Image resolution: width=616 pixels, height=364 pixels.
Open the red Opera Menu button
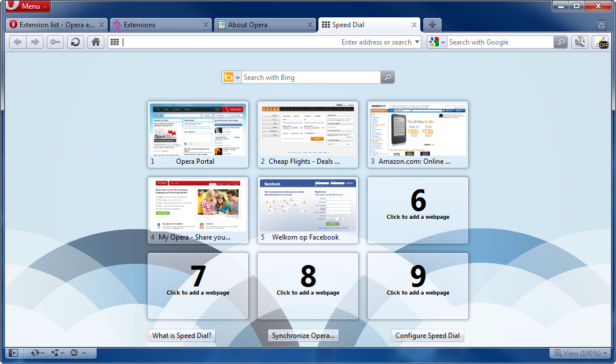pyautogui.click(x=28, y=6)
